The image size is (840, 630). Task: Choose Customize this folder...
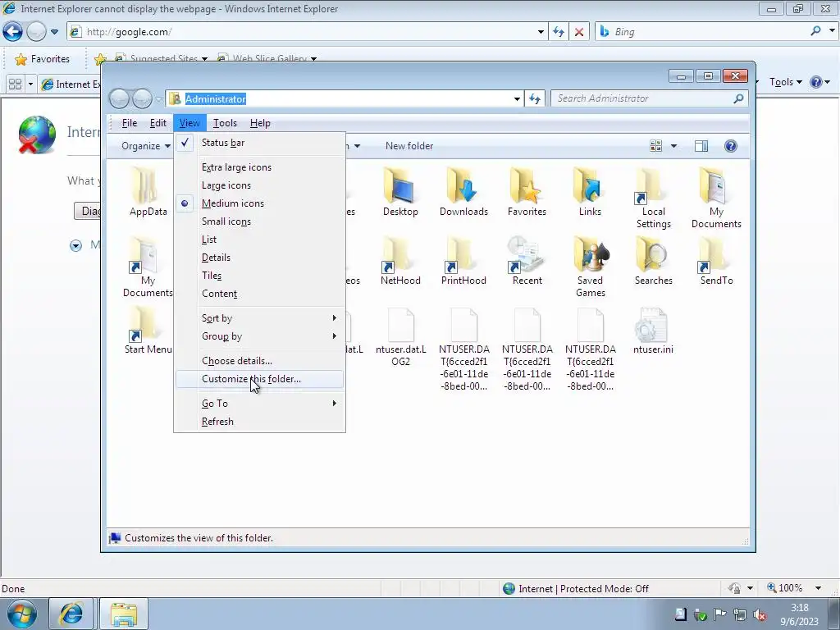[258, 379]
